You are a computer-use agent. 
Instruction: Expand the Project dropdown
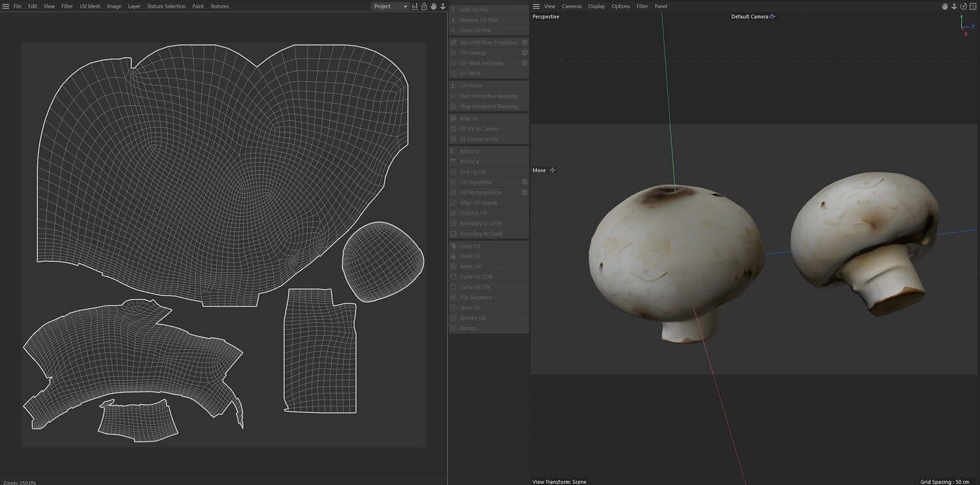[x=391, y=6]
